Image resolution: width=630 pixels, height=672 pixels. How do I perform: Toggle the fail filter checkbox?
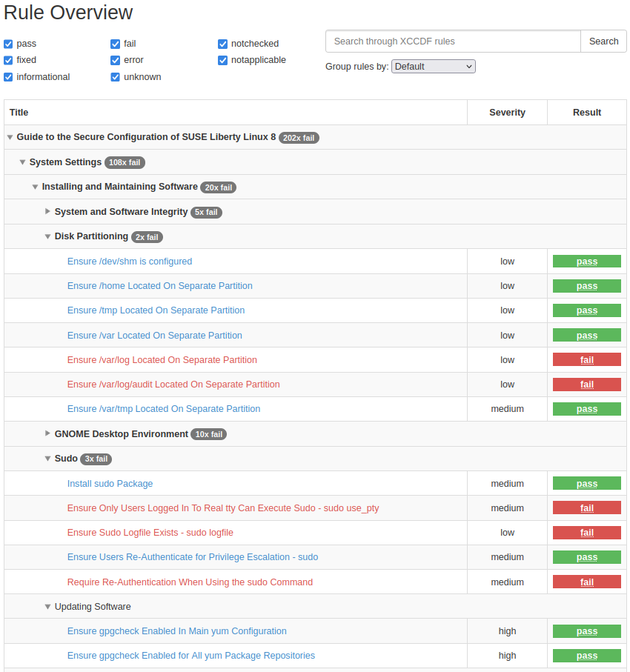click(116, 44)
